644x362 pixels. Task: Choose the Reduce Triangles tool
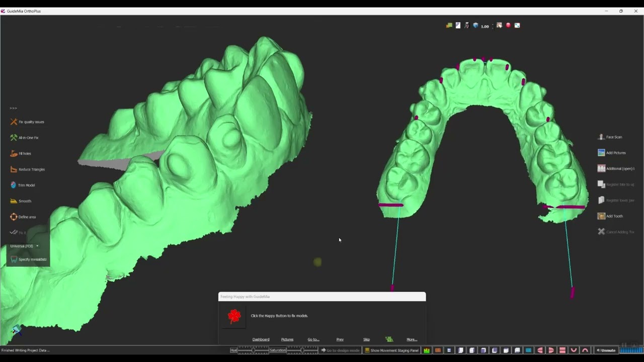click(x=27, y=169)
